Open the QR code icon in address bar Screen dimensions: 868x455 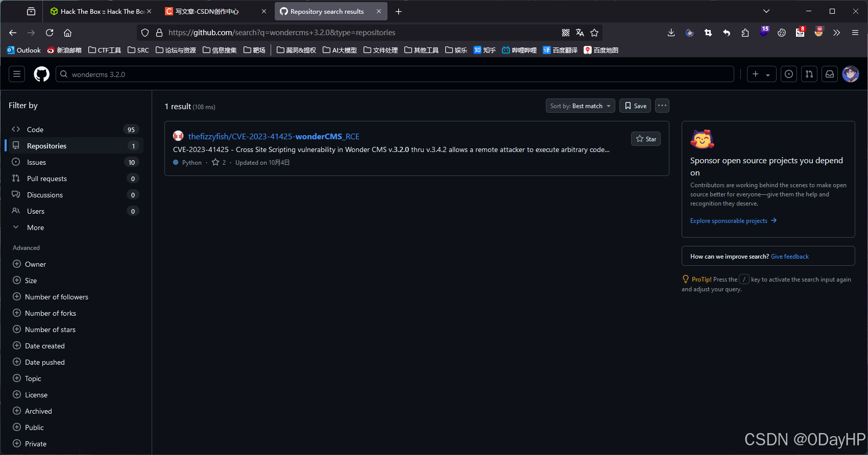(566, 33)
